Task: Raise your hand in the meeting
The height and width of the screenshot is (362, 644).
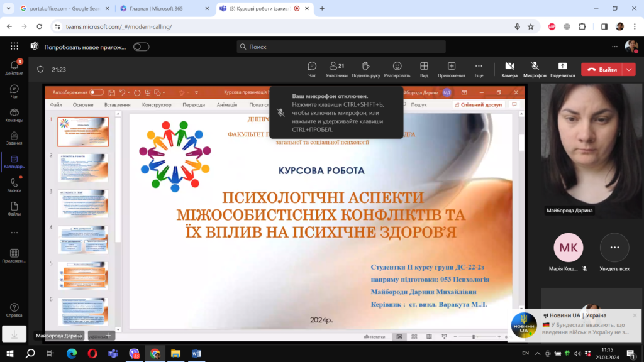Action: [365, 69]
